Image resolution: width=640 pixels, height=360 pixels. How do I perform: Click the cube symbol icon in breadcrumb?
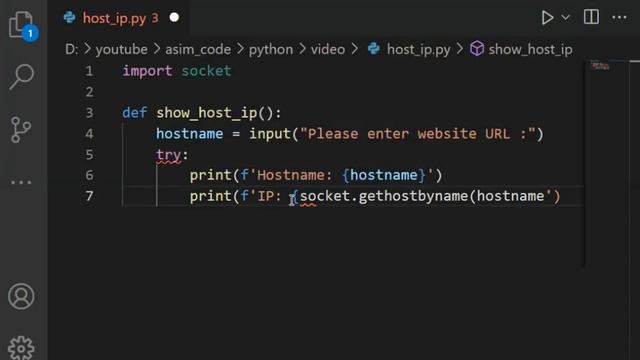coord(476,49)
